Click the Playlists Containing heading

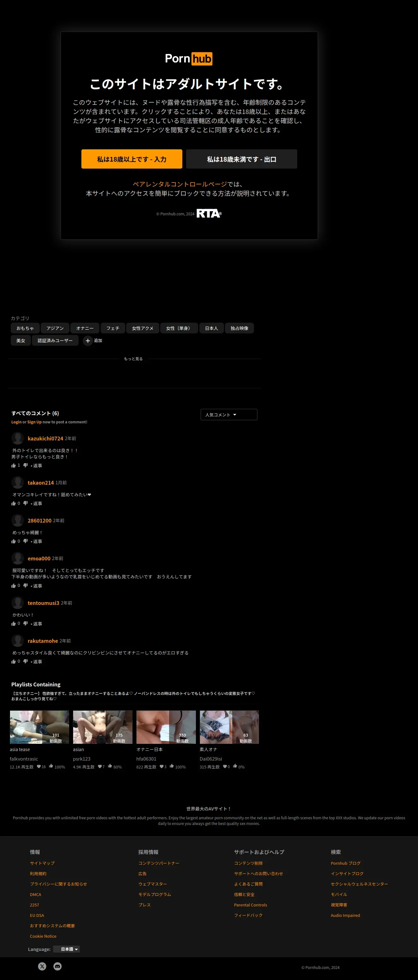coord(36,684)
